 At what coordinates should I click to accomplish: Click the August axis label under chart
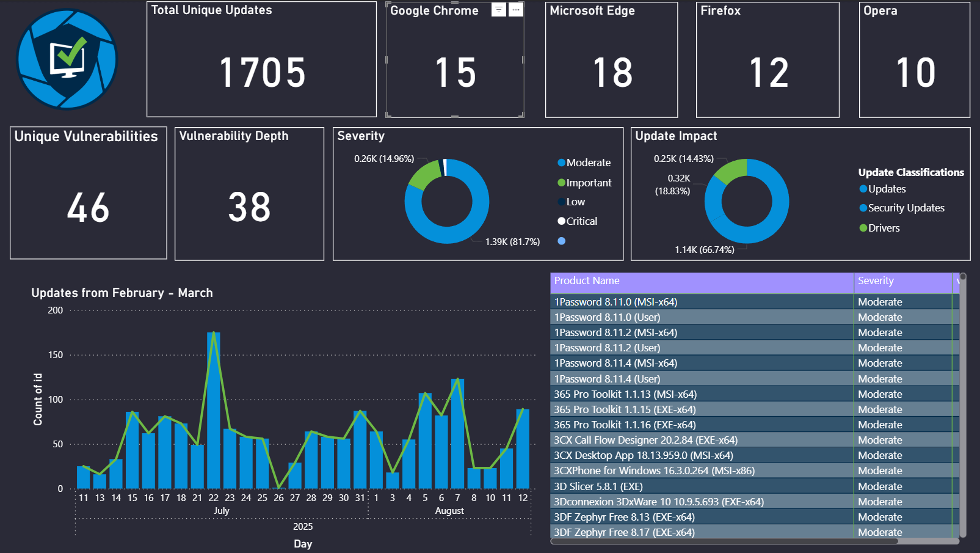click(449, 511)
